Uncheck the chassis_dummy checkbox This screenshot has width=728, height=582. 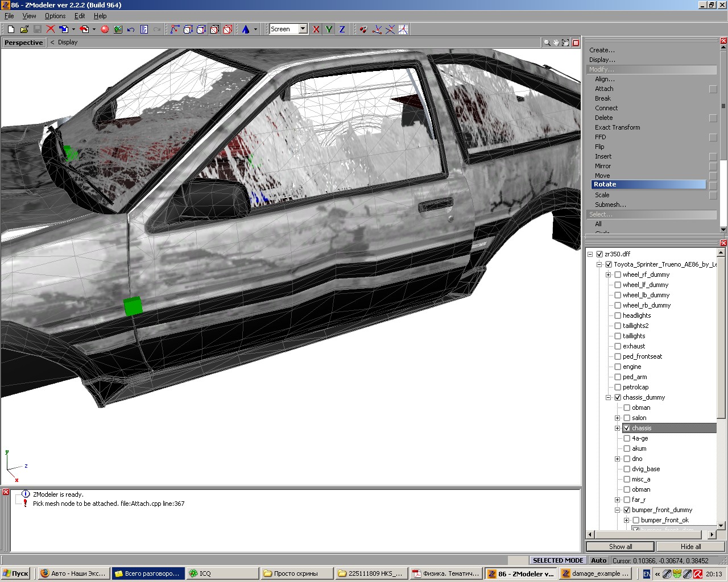click(618, 397)
